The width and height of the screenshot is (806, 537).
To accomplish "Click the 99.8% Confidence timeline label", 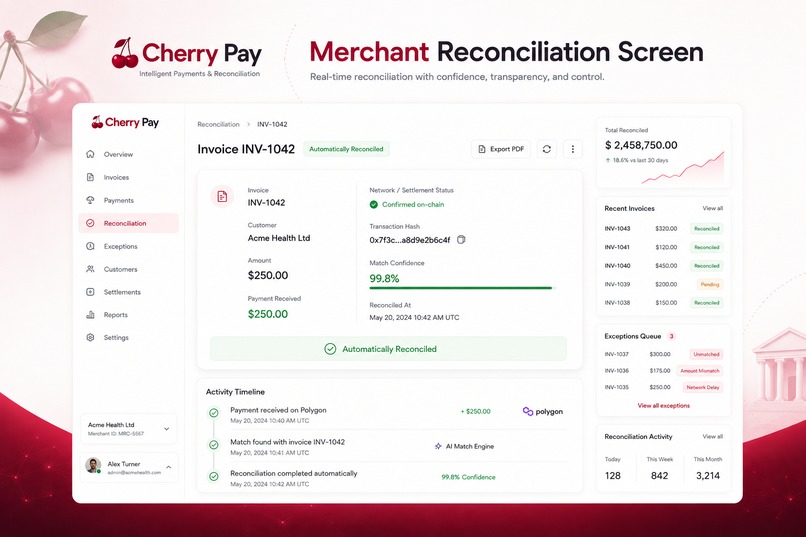I will 468,477.
